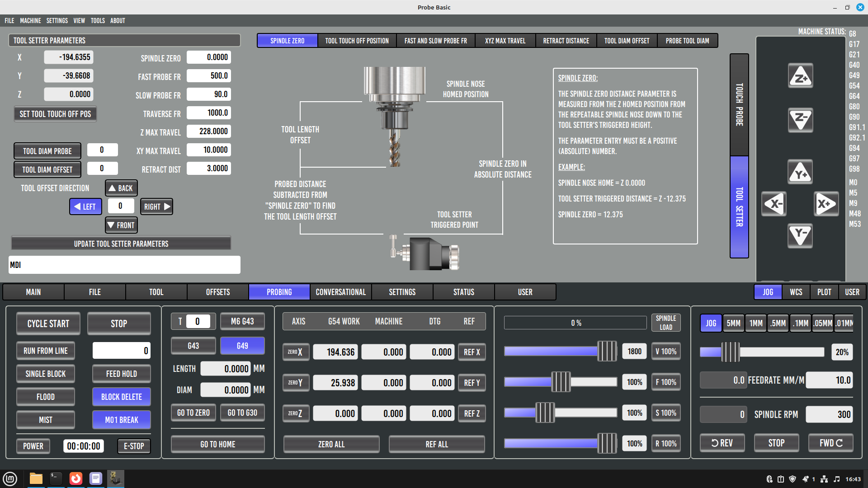The image size is (868, 488).
Task: Select 1MM jog increment
Action: coord(756,323)
